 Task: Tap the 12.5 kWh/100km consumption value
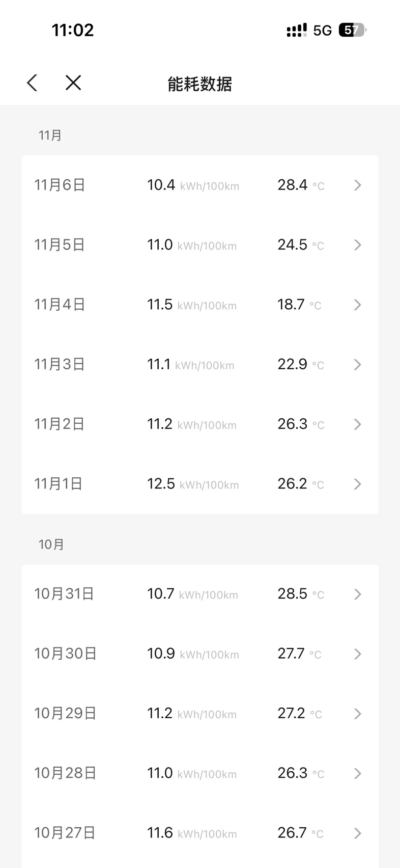(x=193, y=484)
